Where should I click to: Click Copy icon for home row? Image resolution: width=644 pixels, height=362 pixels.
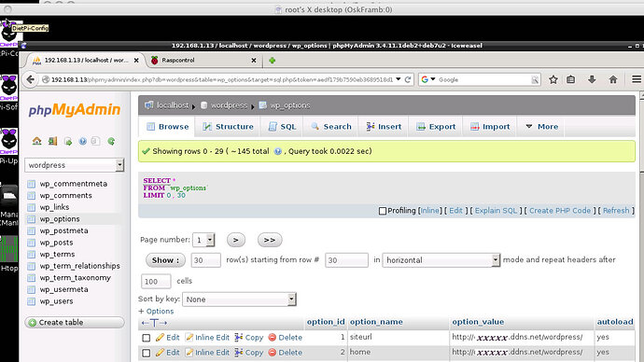[x=239, y=352]
